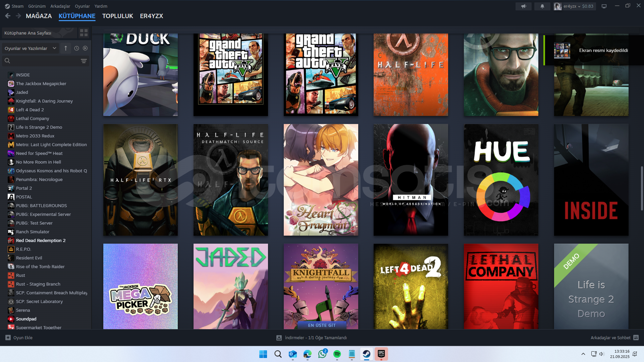Image resolution: width=644 pixels, height=362 pixels.
Task: Click the EN ÜSTE GİT button
Action: coord(322,325)
